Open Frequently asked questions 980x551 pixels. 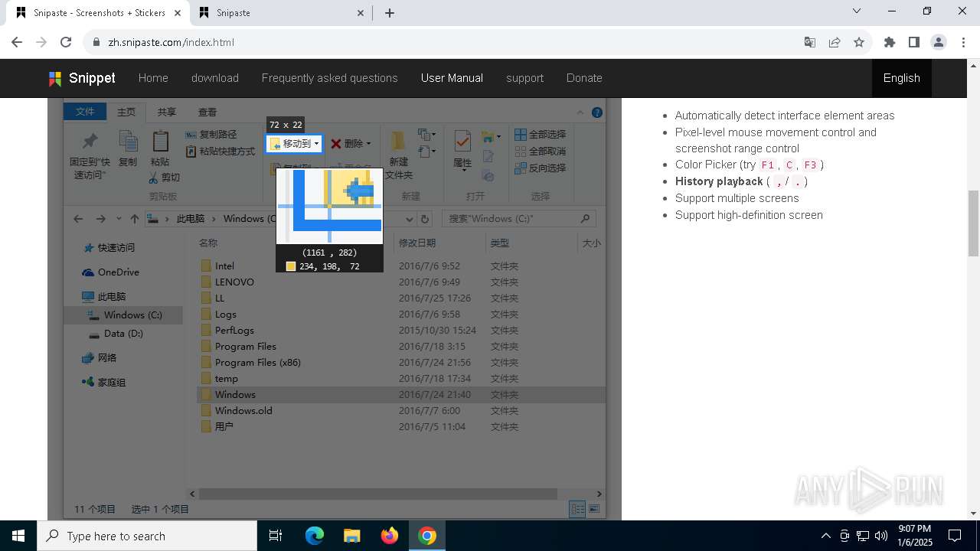point(330,78)
